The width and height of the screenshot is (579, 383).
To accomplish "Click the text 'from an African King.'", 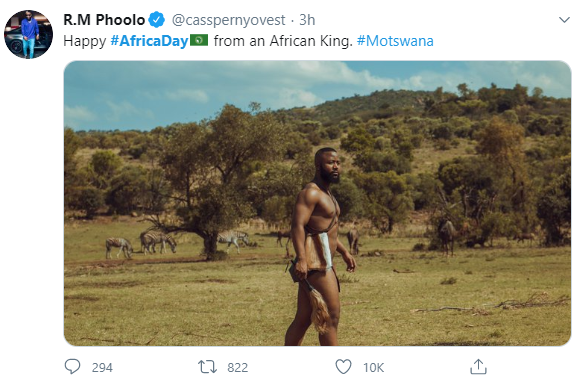I will (283, 41).
